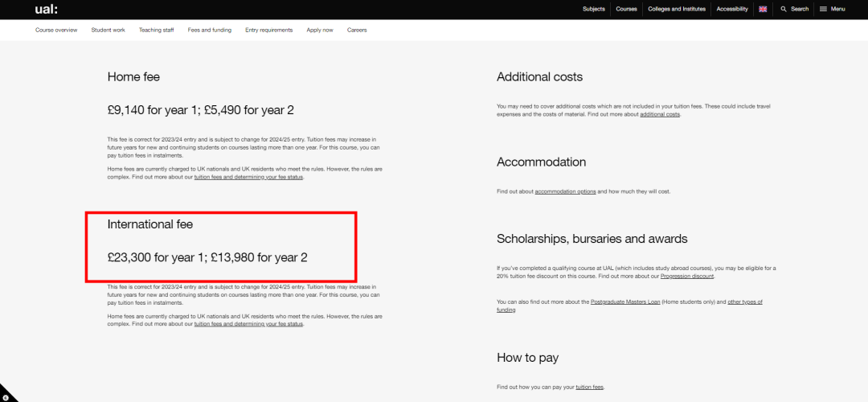
Task: Open the Courses menu item
Action: (626, 9)
